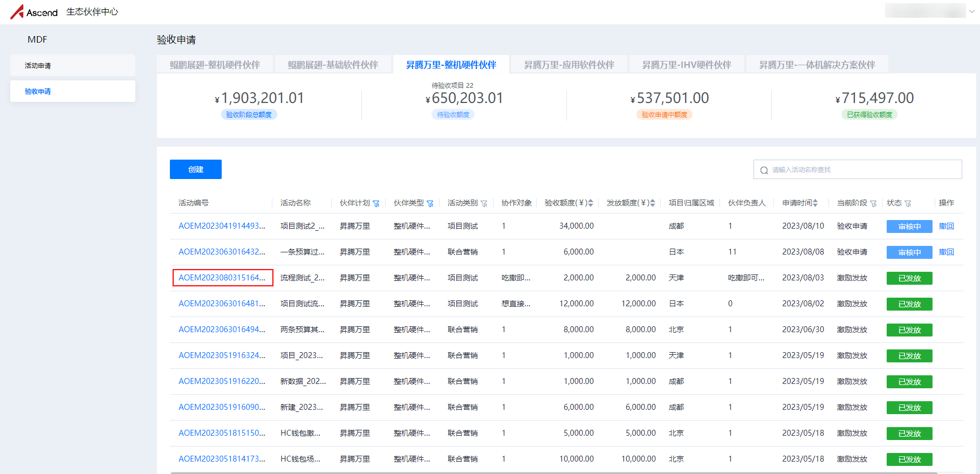
Task: Click the ¥537,501.00 amount
Action: tap(669, 98)
